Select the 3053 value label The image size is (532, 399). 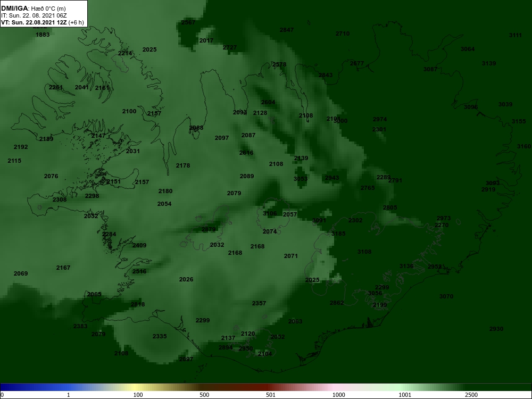pos(301,178)
